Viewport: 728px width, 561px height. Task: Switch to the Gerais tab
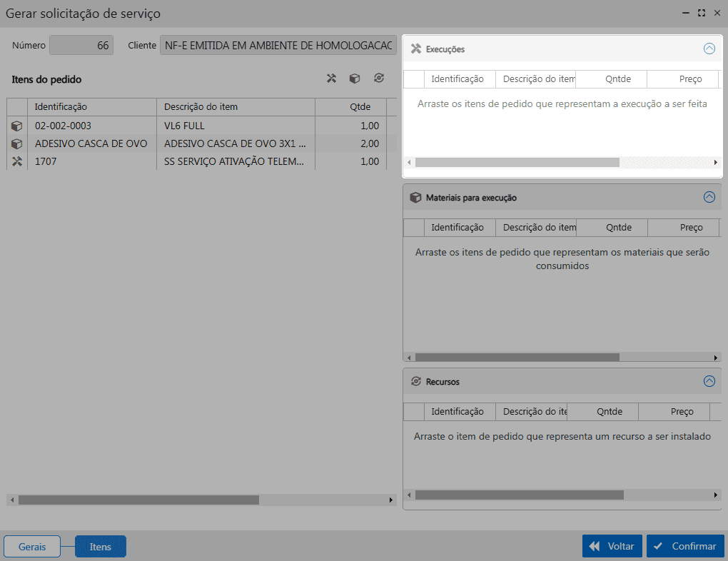pos(32,547)
